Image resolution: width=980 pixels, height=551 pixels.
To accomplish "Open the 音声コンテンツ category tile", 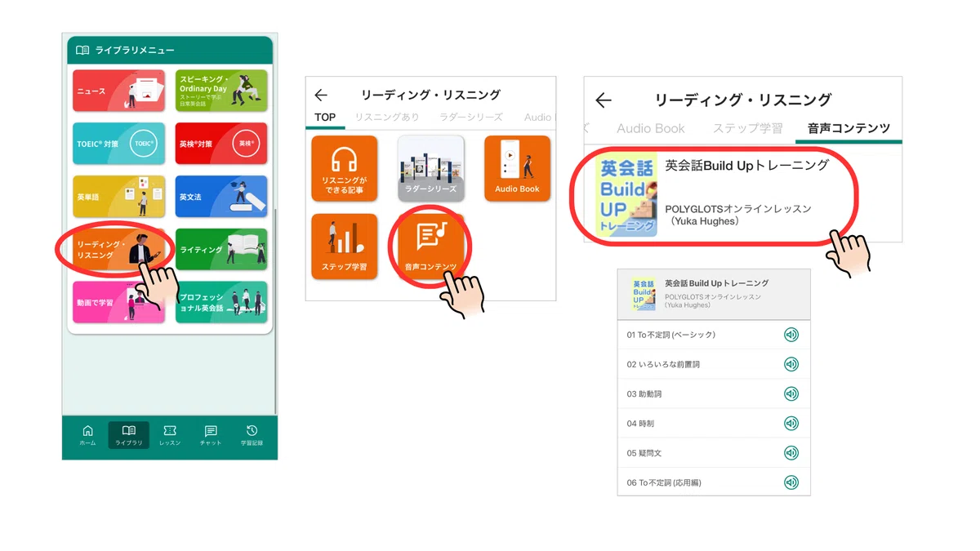I will tap(431, 247).
